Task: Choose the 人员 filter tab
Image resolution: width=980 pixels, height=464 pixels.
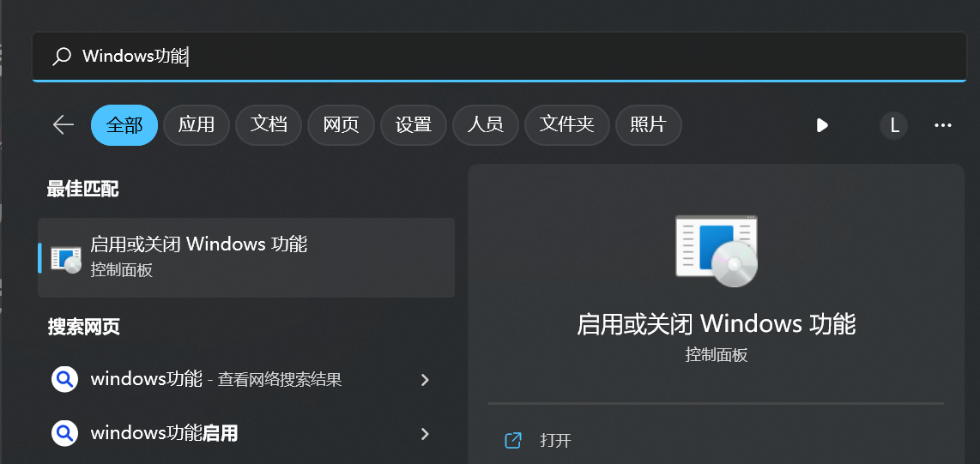Action: pyautogui.click(x=486, y=125)
